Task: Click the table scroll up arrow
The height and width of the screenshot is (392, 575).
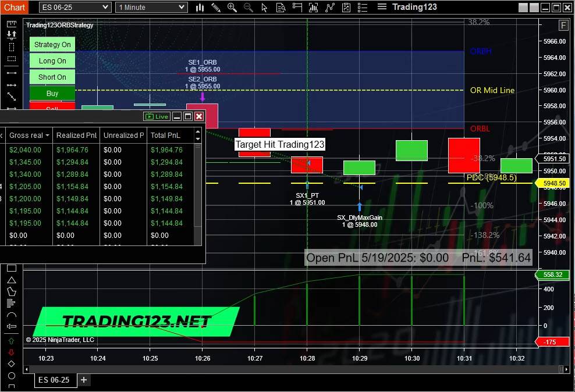Action: tap(198, 131)
